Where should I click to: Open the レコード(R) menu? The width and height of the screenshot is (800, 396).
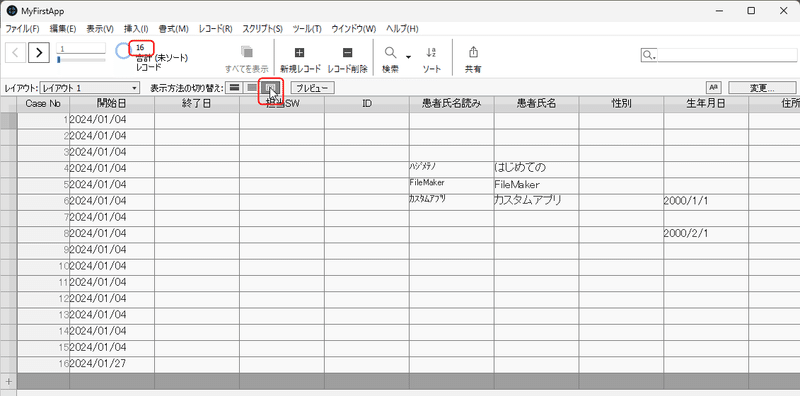tap(215, 29)
